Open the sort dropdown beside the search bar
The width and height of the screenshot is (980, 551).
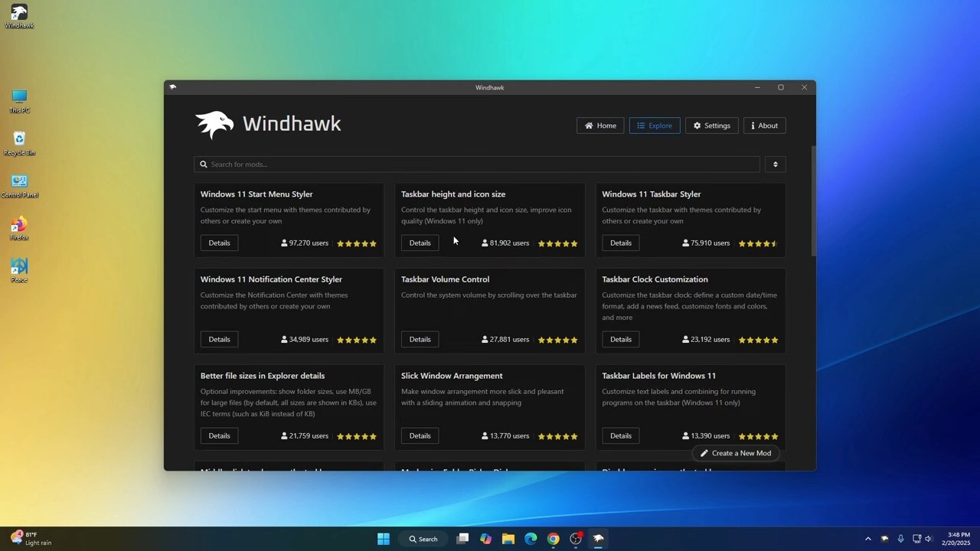pos(775,165)
